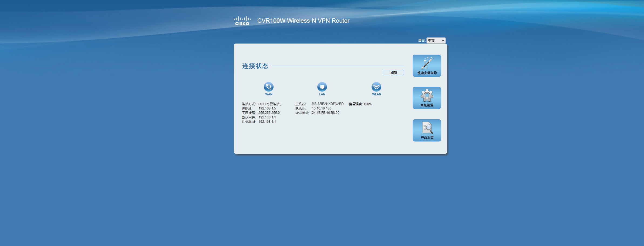
Task: Click the 连接状态 heading
Action: point(255,66)
